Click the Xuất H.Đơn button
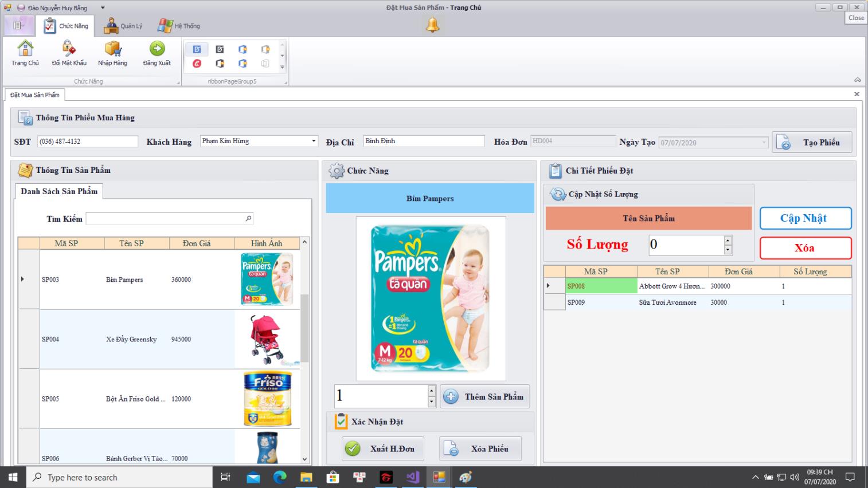The image size is (868, 488). [x=383, y=448]
